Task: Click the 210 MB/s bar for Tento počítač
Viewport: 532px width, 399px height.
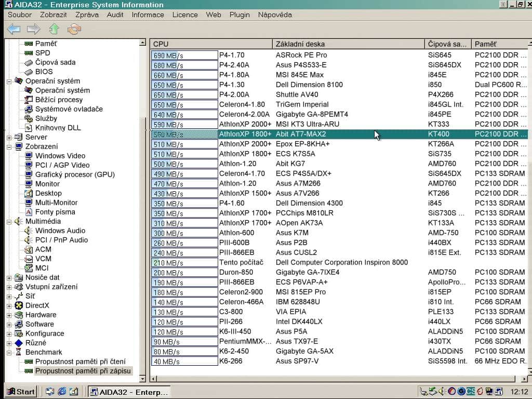Action: [x=184, y=262]
